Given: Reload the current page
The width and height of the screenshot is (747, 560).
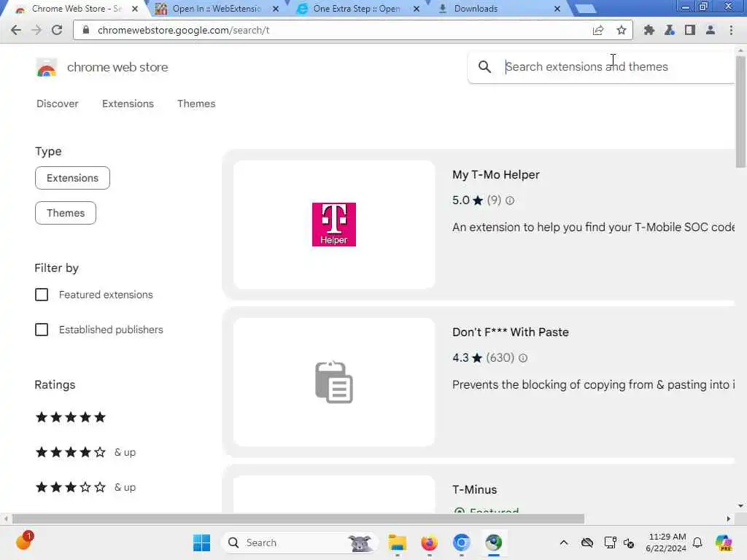Looking at the screenshot, I should (57, 30).
